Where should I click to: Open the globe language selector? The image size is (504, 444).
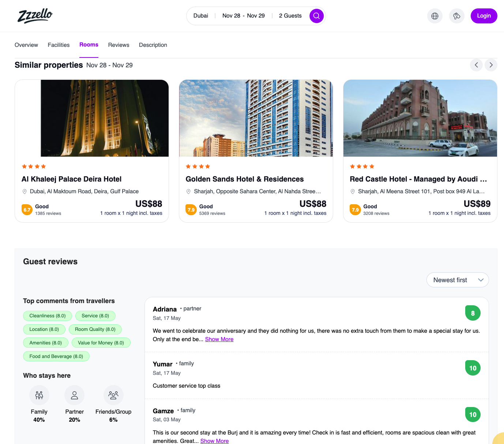pos(435,16)
